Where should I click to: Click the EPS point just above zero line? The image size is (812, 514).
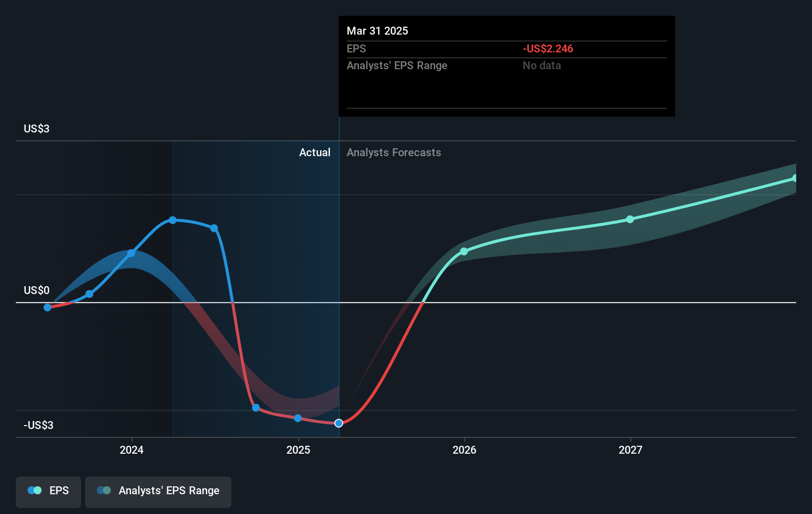pos(90,294)
